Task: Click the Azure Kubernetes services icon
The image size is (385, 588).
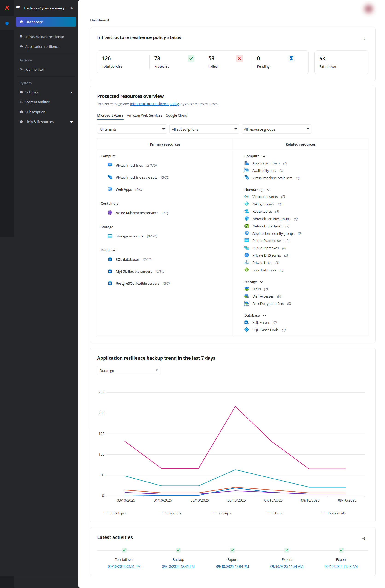Action: coord(110,212)
